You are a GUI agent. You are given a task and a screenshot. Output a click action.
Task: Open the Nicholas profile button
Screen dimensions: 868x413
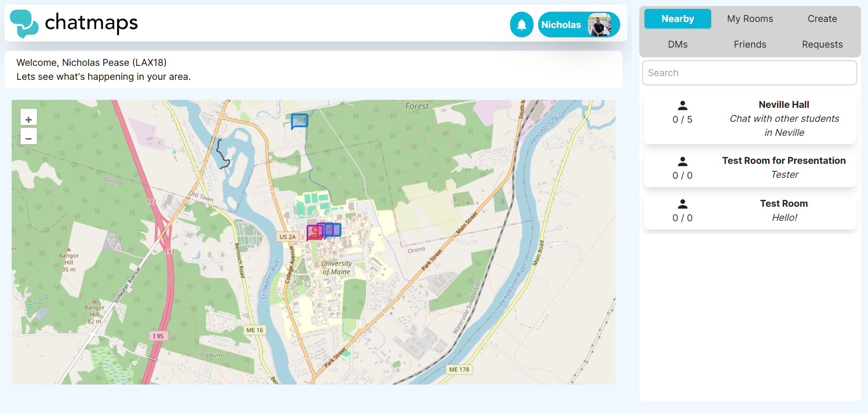point(561,25)
